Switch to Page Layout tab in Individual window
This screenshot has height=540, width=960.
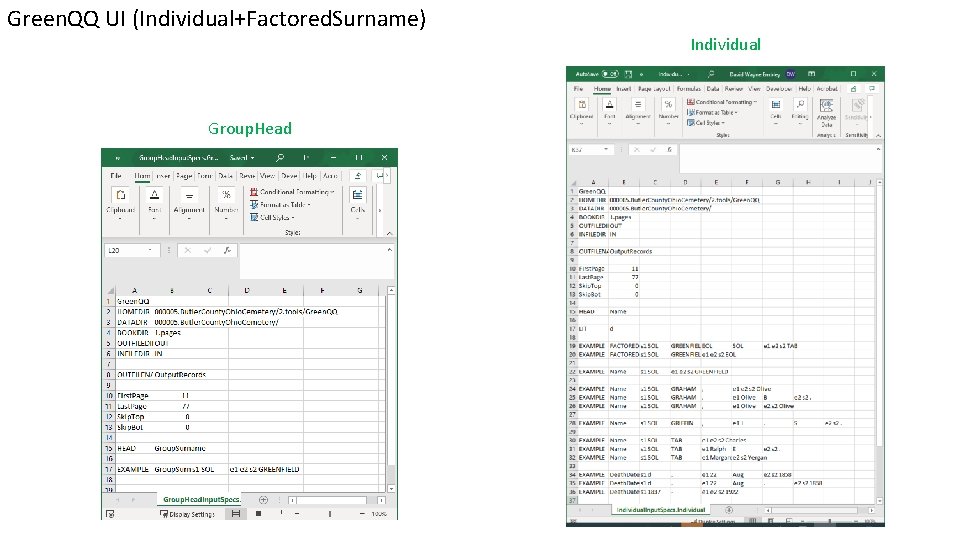click(654, 89)
